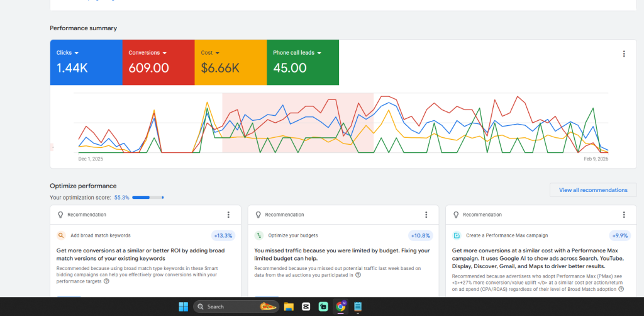644x316 pixels.
Task: Click the optimization score progress bar
Action: pyautogui.click(x=148, y=198)
